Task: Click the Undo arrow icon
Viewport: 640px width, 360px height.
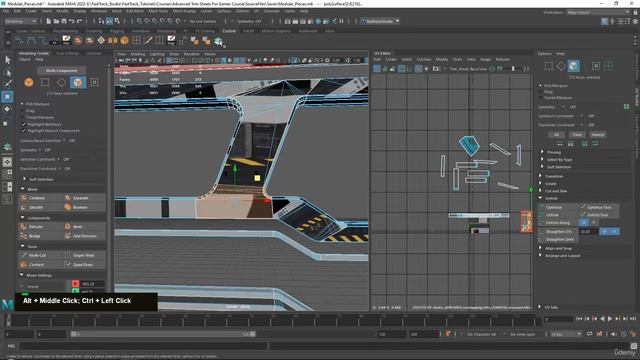Action: pyautogui.click(x=72, y=21)
